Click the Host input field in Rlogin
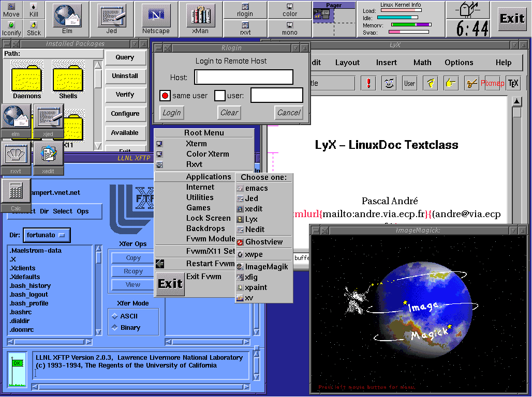 coord(244,78)
